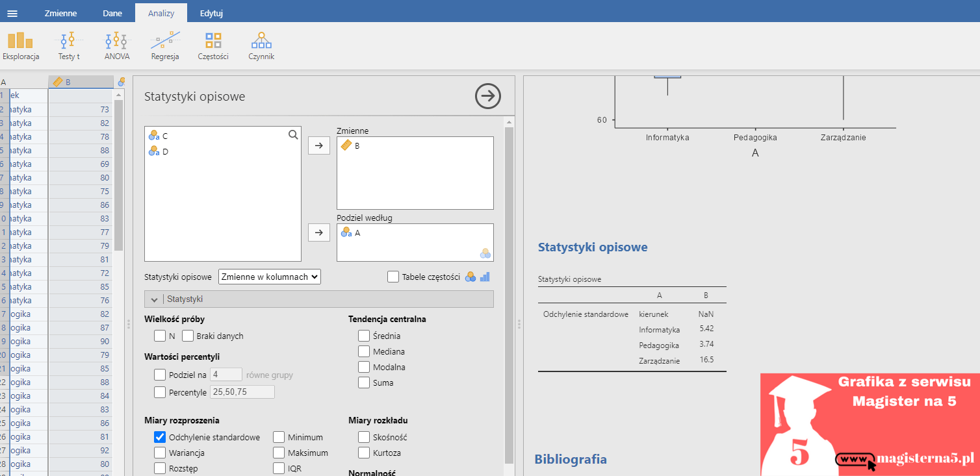Click the Percentyle values input field
The width and height of the screenshot is (980, 476).
click(242, 392)
